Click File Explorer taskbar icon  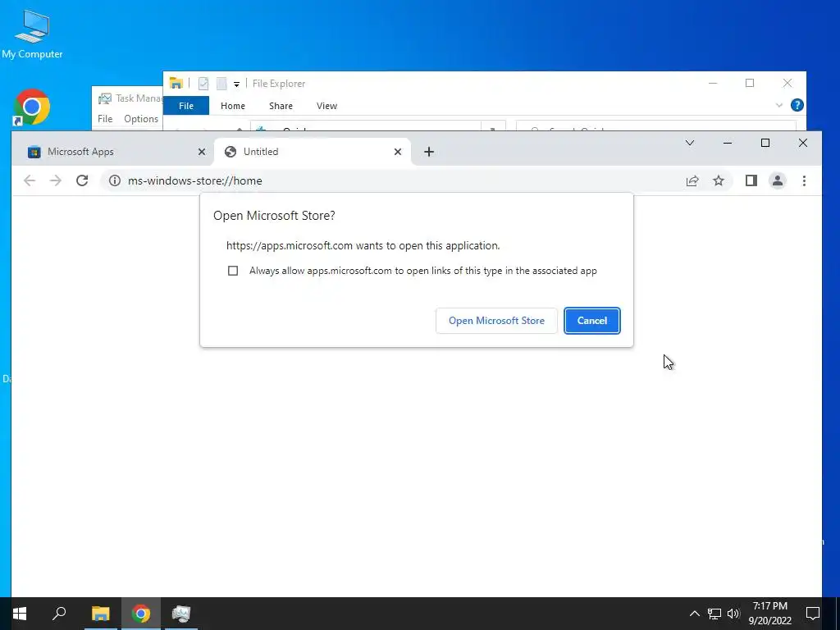pyautogui.click(x=100, y=614)
